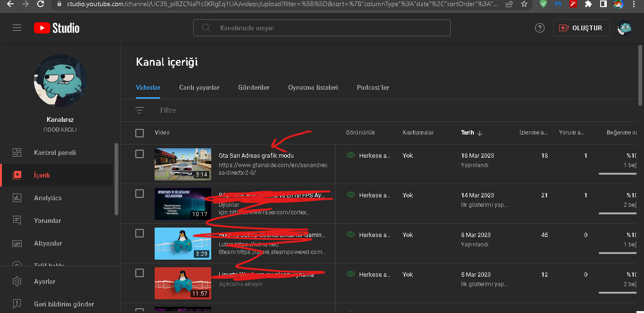Screen dimensions: 644x313
Task: Check the 8 Mar 2023 video checkbox
Action: pyautogui.click(x=140, y=233)
